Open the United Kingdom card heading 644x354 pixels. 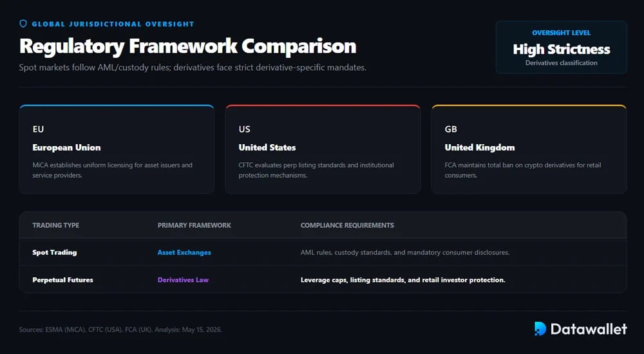pos(479,147)
